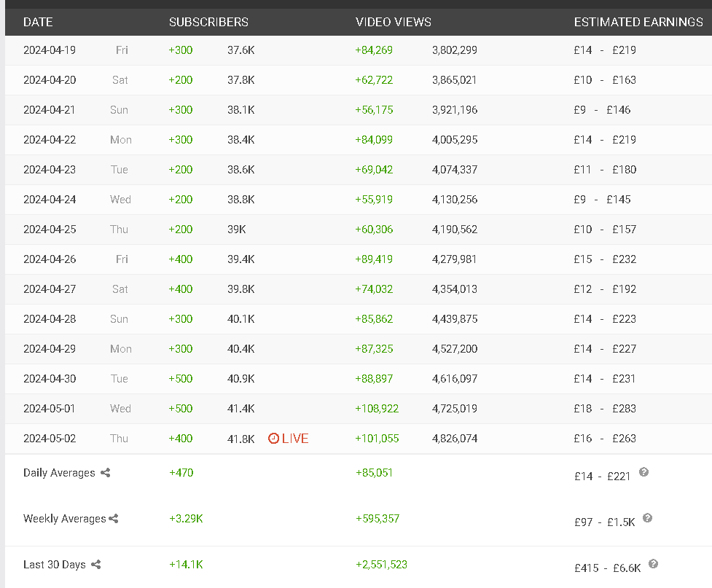Viewport: 712px width, 588px height.
Task: Click the weekly average subscribers value +3.29K
Action: [186, 519]
